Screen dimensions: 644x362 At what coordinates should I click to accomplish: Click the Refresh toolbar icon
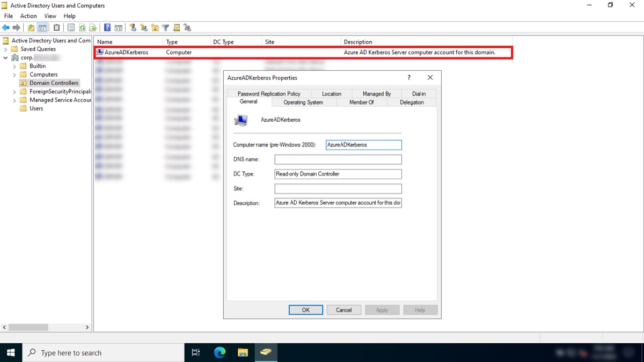coord(82,27)
